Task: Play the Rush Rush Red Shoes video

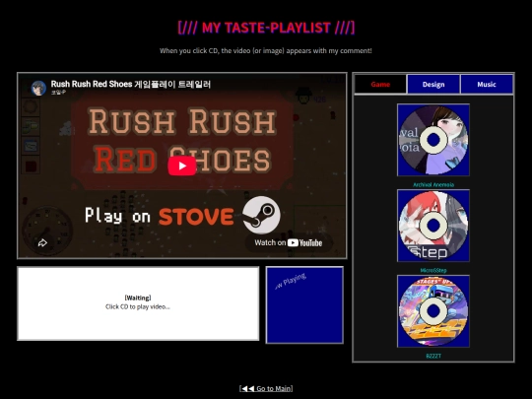Action: pos(182,166)
